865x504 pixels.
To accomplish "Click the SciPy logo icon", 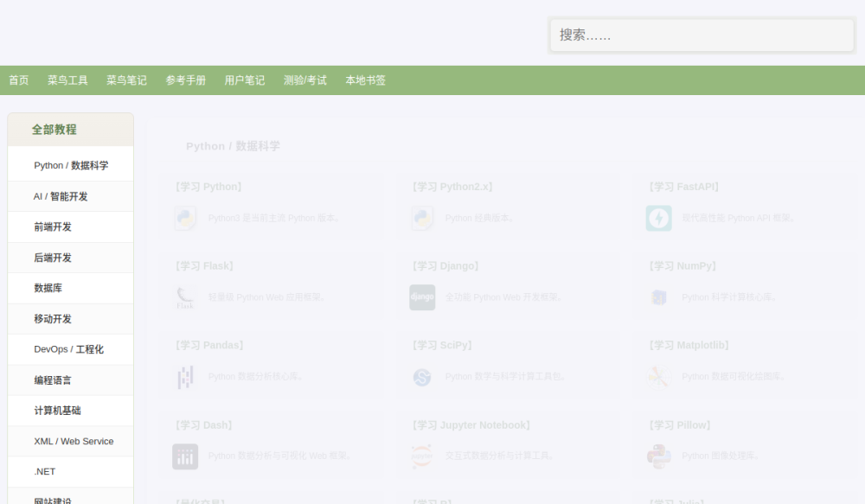I will point(423,377).
